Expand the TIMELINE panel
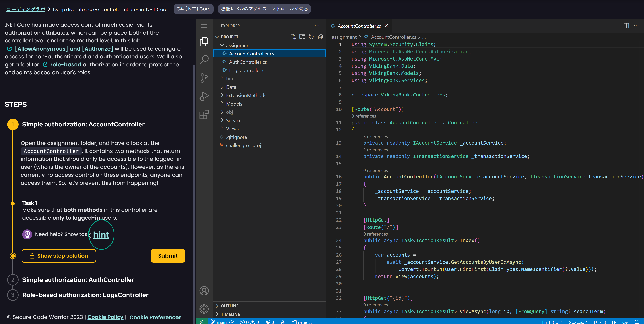Viewport: 644px width, 324px height. pos(269,314)
